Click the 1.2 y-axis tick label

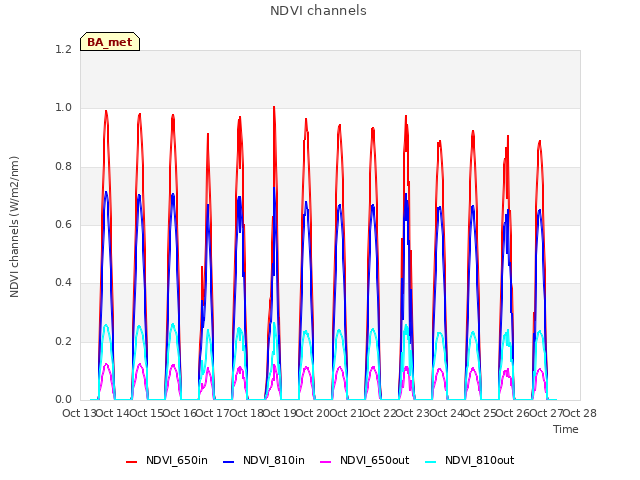tap(63, 49)
